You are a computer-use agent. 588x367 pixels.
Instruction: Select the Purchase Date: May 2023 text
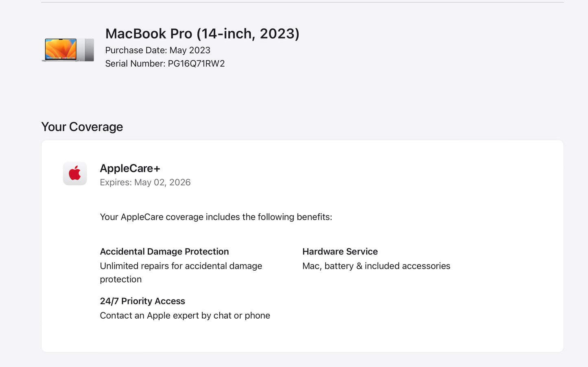coord(157,50)
